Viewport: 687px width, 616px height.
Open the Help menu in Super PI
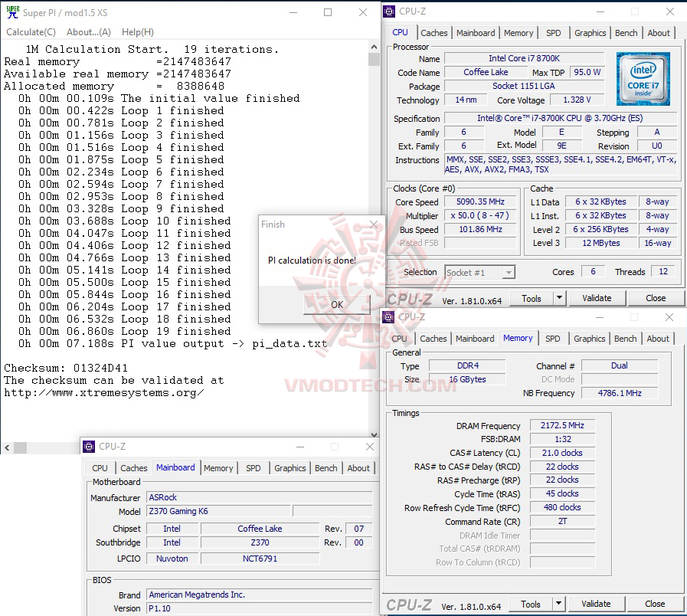pos(138,32)
